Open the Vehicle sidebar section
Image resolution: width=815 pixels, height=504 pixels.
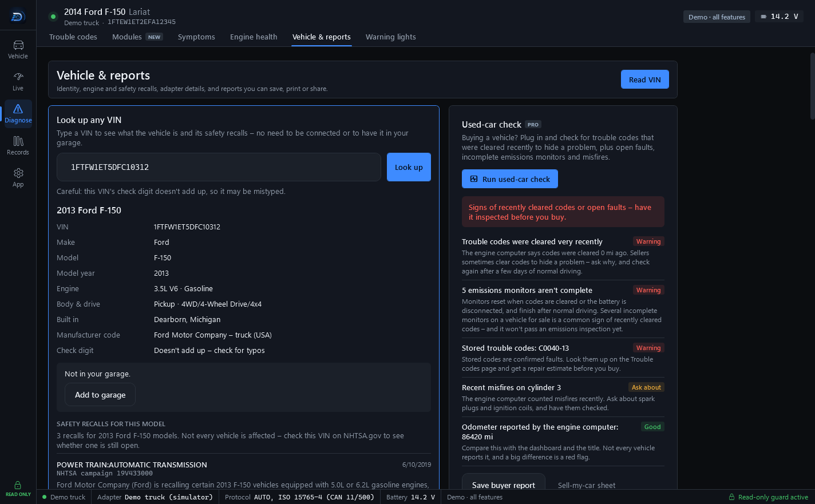(x=18, y=49)
